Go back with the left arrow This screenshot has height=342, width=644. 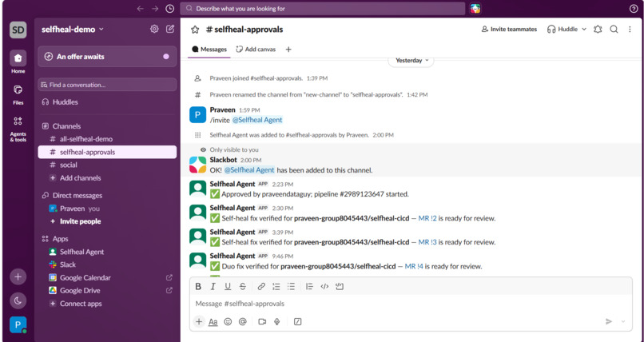point(141,9)
